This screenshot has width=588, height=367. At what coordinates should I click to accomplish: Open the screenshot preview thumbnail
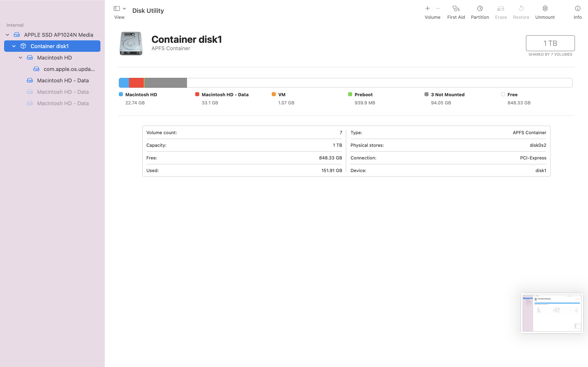pos(552,313)
